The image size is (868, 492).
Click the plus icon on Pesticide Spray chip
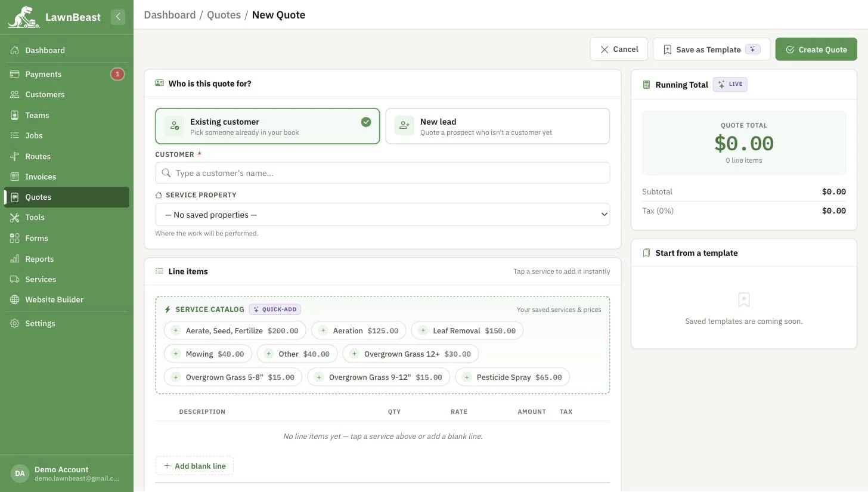click(467, 377)
